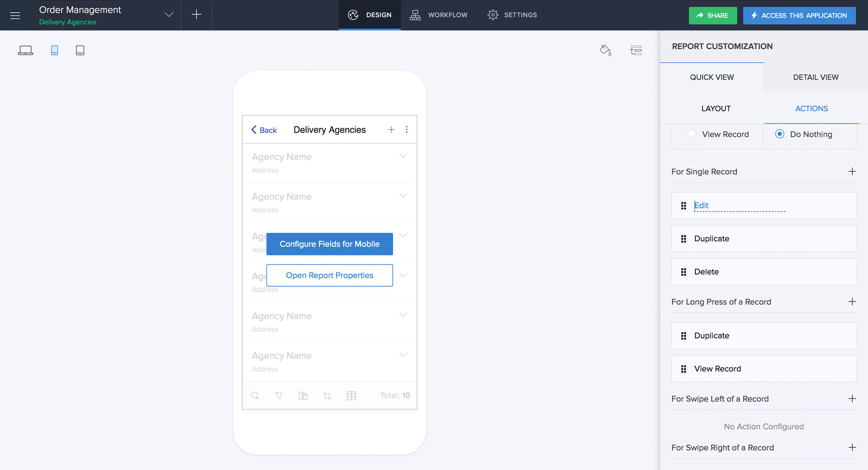Viewport: 868px width, 470px height.
Task: Grab drag handle of Delete action
Action: point(683,272)
